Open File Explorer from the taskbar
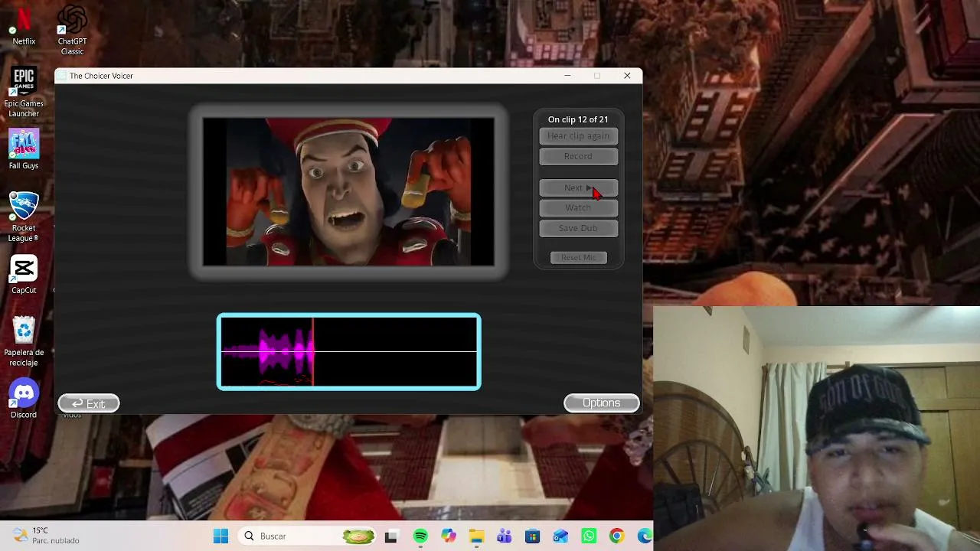This screenshot has height=551, width=980. pyautogui.click(x=476, y=536)
